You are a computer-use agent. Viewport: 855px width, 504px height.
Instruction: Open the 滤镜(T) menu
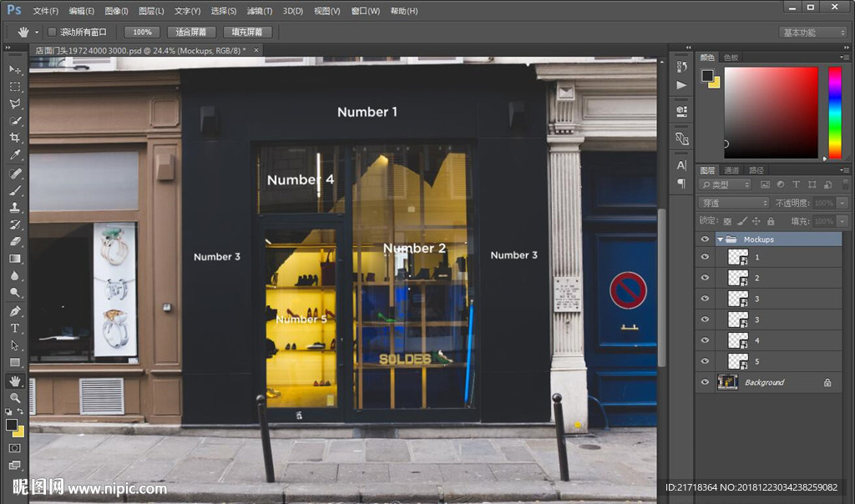click(260, 11)
